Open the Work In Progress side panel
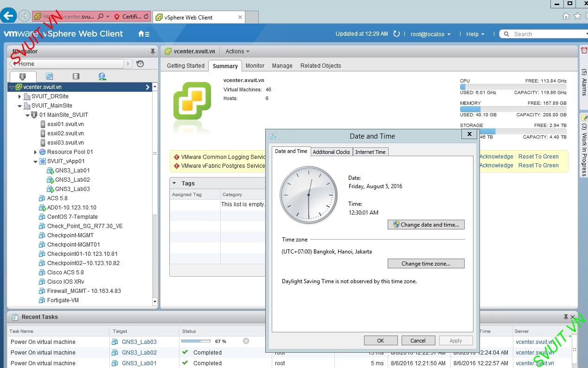 584,145
